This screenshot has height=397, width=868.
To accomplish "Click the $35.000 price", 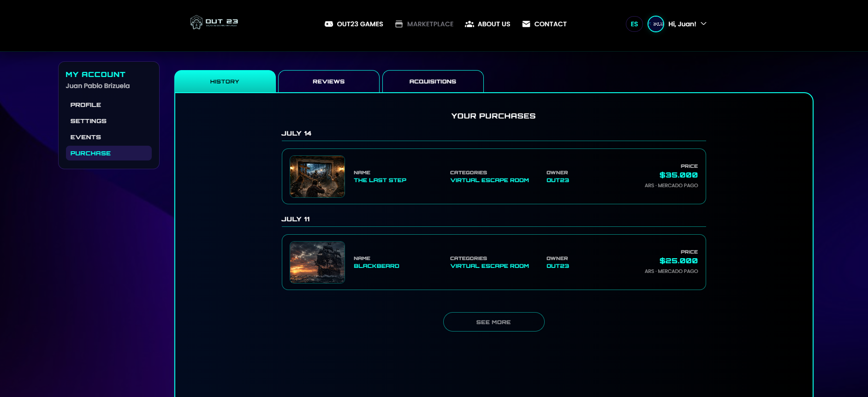I will pyautogui.click(x=678, y=175).
